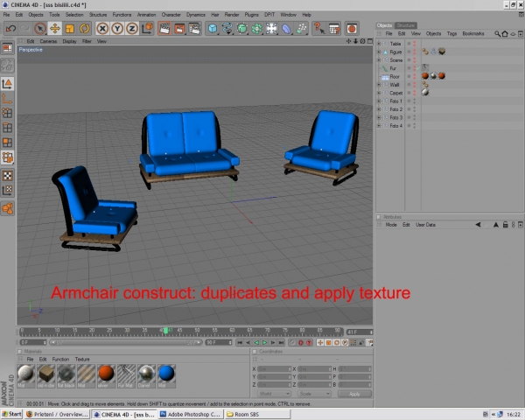This screenshot has width=525, height=420.
Task: Add a Light scene object
Action: 271,29
